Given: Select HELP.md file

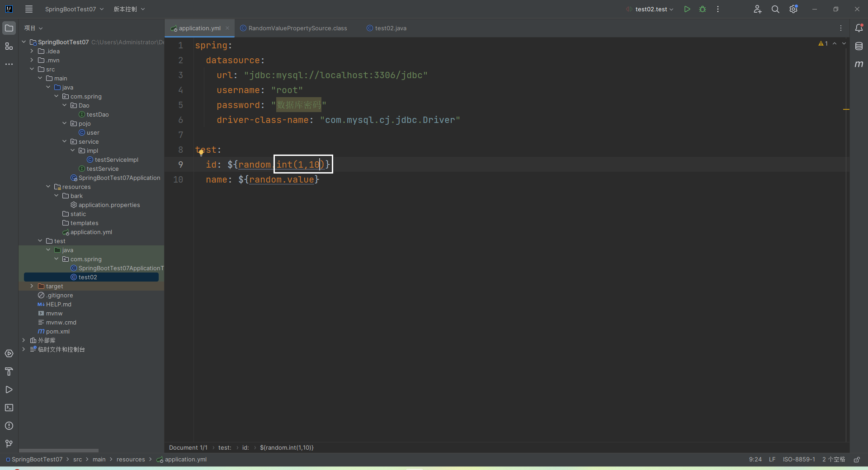Looking at the screenshot, I should pyautogui.click(x=58, y=304).
